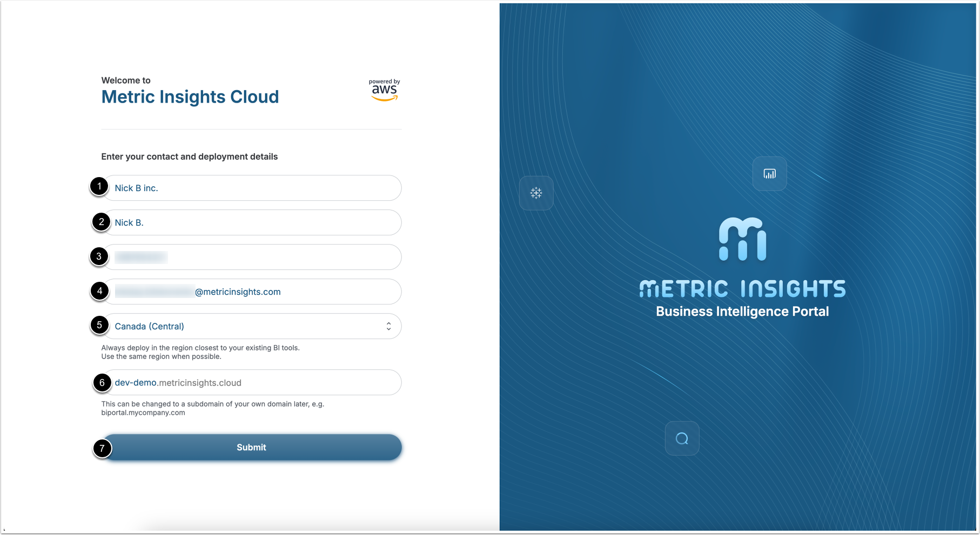This screenshot has width=980, height=535.
Task: Click the search circle icon tile
Action: 682,438
